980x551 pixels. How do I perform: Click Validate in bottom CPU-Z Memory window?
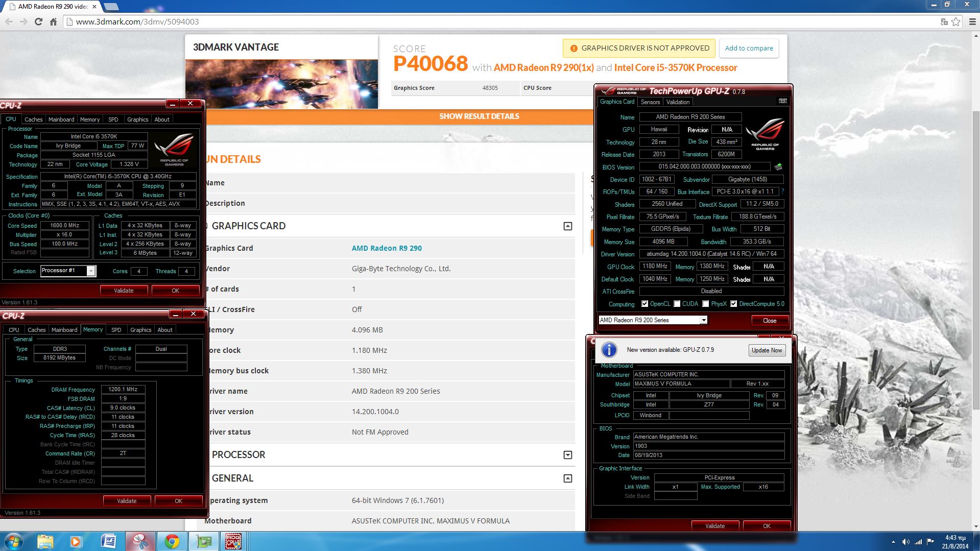pos(127,501)
